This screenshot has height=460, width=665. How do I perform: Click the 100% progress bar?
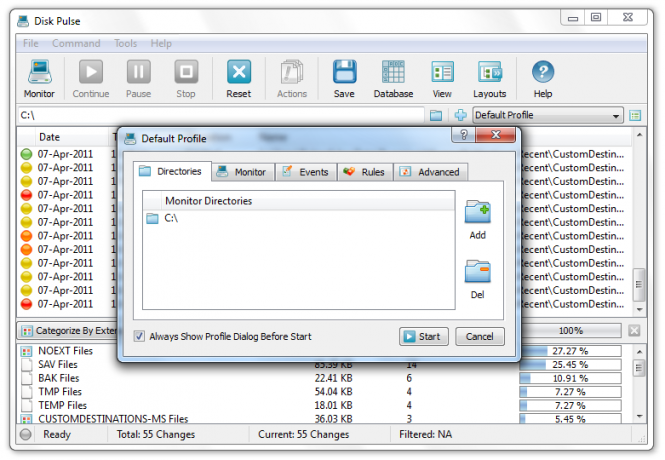(x=571, y=331)
